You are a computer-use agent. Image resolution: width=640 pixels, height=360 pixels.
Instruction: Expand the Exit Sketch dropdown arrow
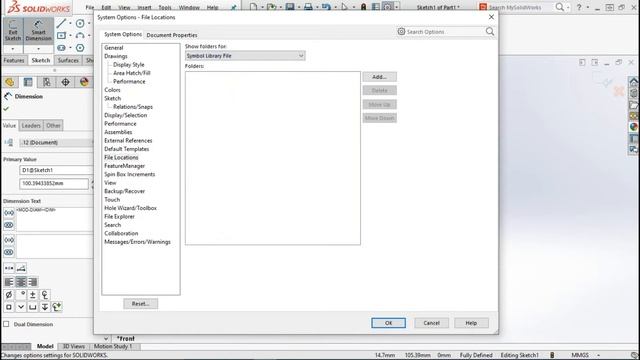coord(13,49)
